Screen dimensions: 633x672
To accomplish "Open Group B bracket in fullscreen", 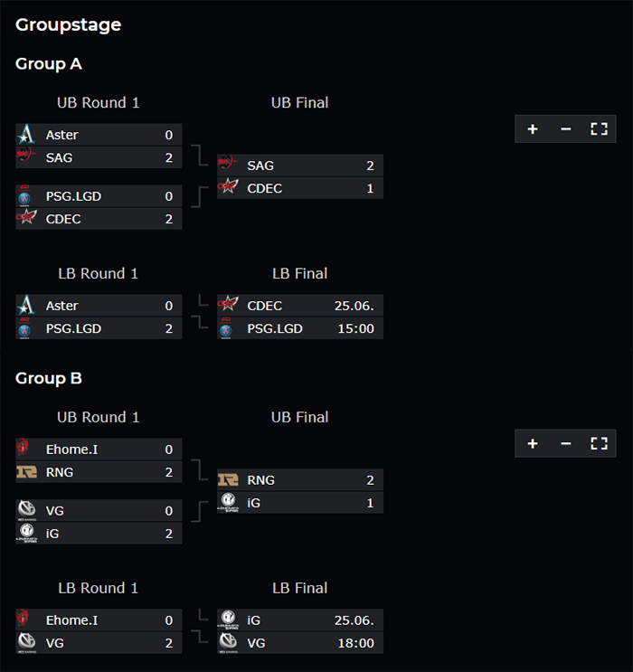I will (x=599, y=443).
